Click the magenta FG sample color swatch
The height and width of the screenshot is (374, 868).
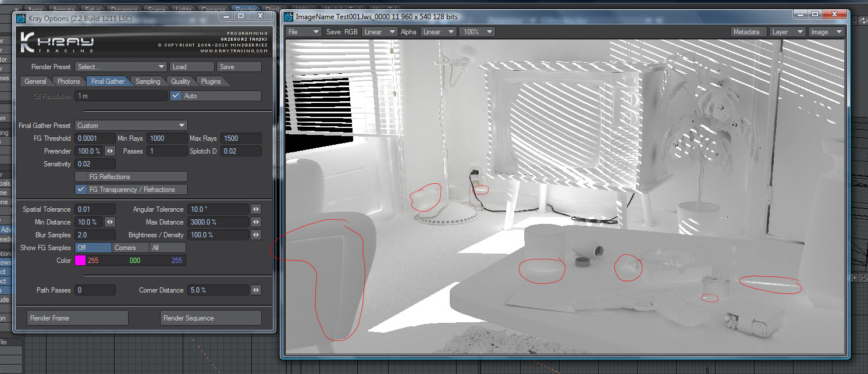[x=80, y=261]
